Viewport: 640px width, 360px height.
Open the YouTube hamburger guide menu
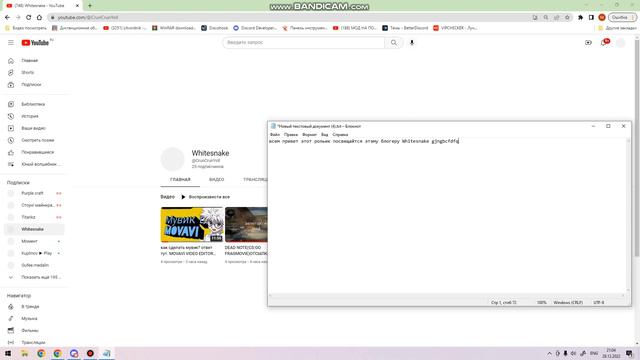click(11, 42)
